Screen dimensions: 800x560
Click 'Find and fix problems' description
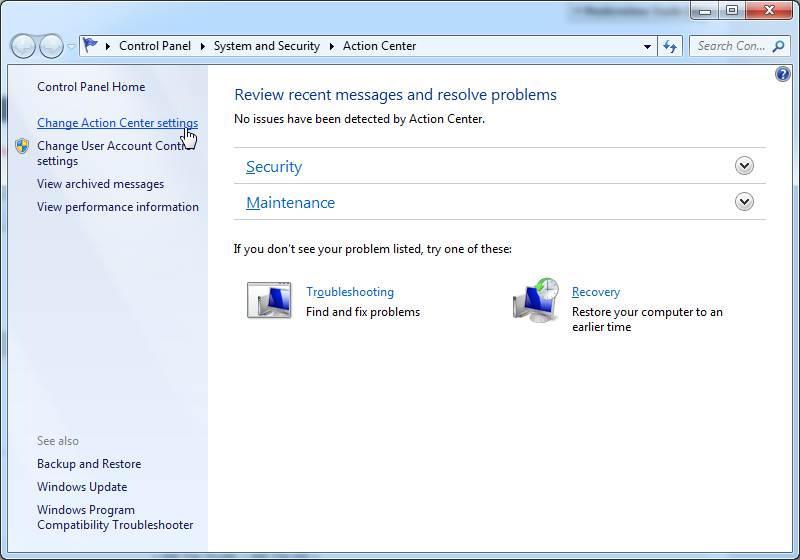click(363, 312)
